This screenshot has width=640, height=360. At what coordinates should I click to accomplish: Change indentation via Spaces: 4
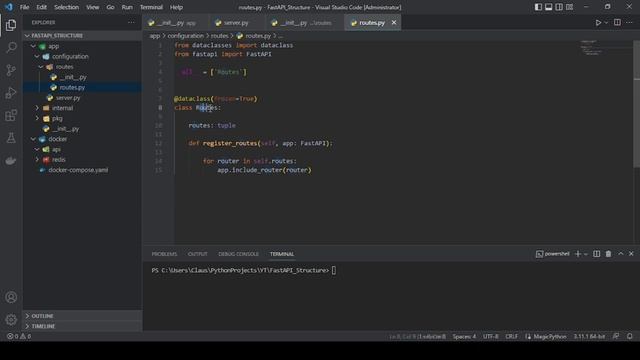[464, 336]
